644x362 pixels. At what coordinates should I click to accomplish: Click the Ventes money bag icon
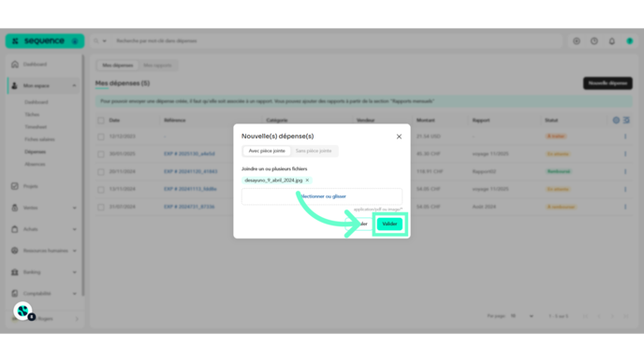[x=15, y=208]
